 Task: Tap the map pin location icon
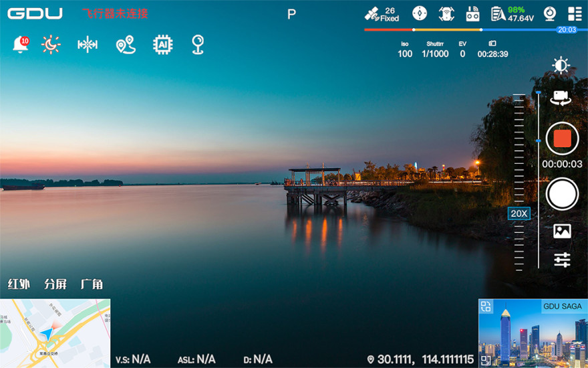pos(198,45)
